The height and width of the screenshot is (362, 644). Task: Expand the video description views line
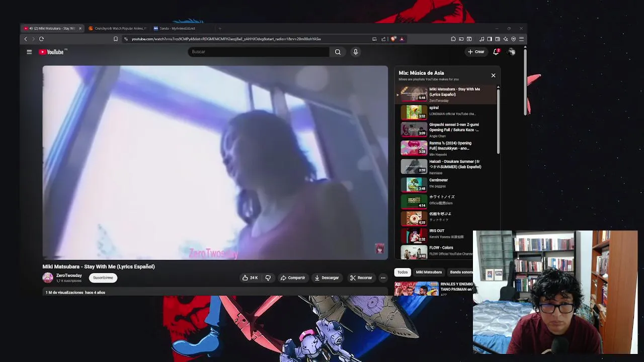coord(75,292)
